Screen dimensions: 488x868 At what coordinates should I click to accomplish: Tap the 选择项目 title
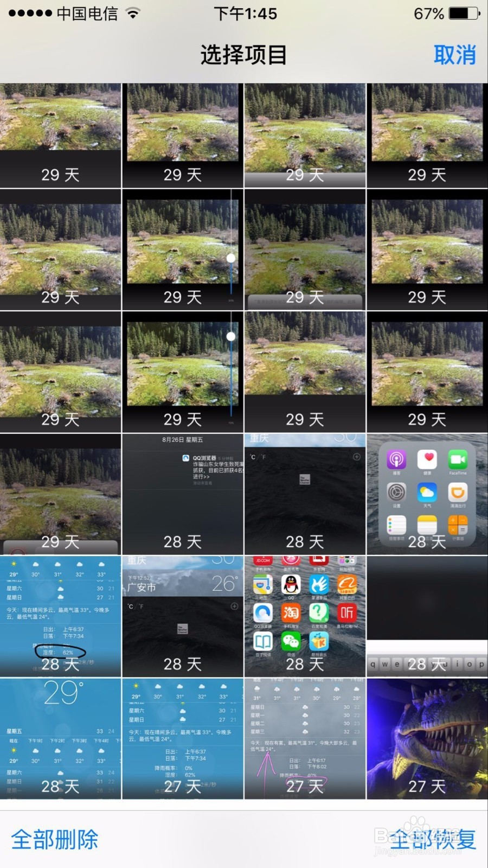click(x=243, y=55)
